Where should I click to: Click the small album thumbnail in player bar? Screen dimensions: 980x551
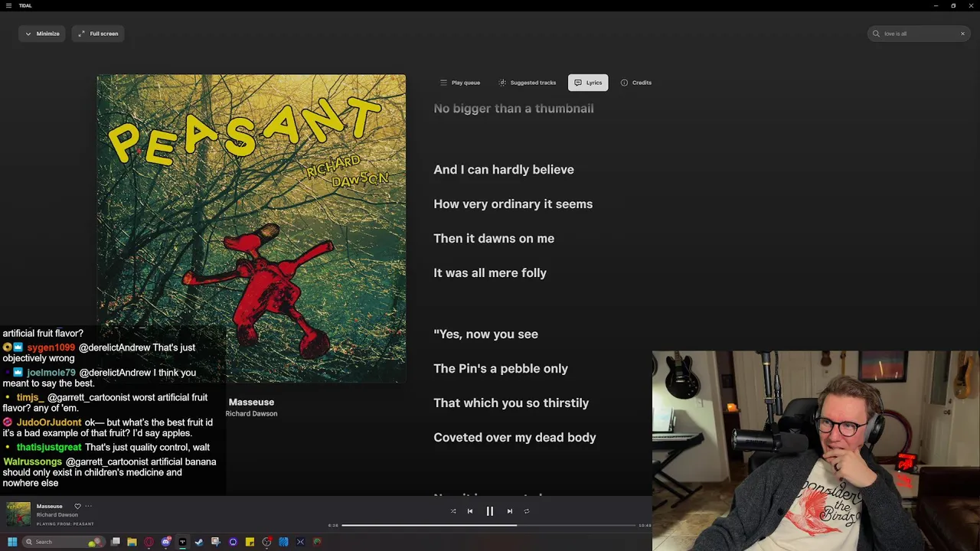[18, 514]
